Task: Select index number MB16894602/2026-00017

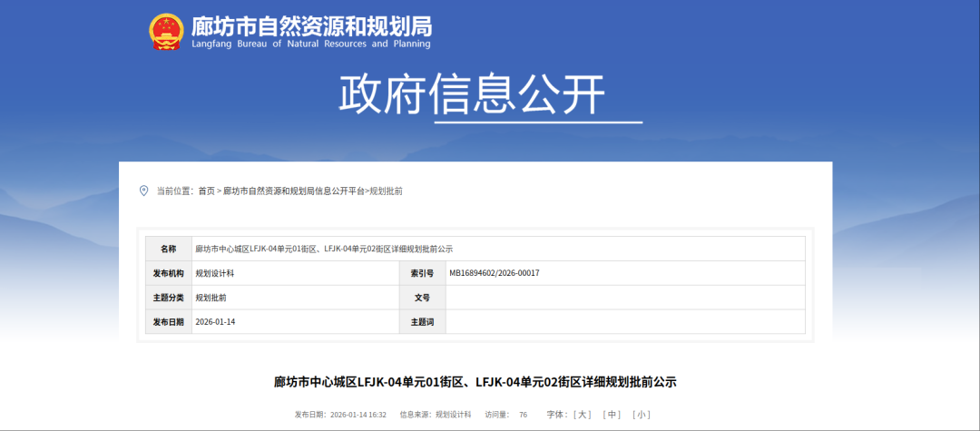Action: pos(495,273)
